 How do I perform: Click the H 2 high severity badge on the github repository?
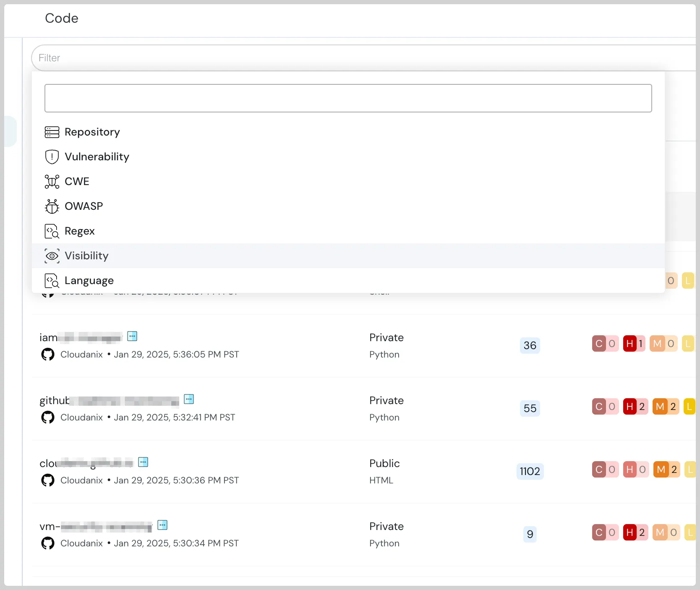(635, 406)
